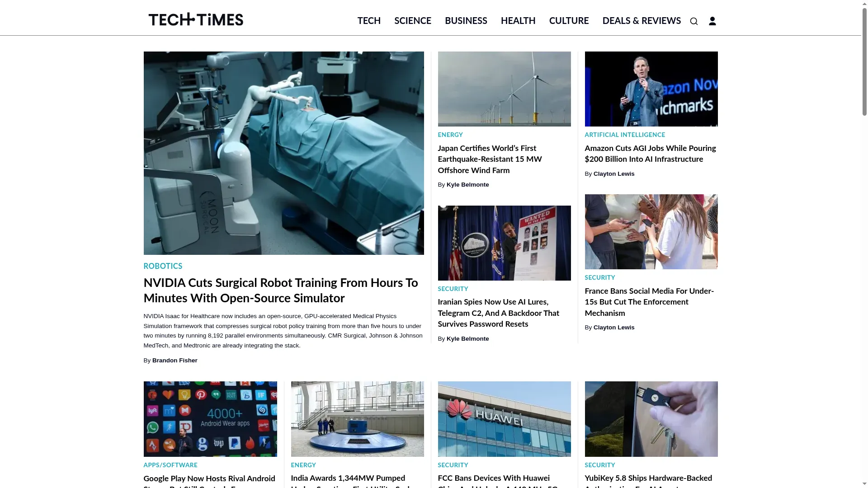Viewport: 868px width, 488px height.
Task: Click the page vertical scrollbar thumb
Action: click(864, 61)
